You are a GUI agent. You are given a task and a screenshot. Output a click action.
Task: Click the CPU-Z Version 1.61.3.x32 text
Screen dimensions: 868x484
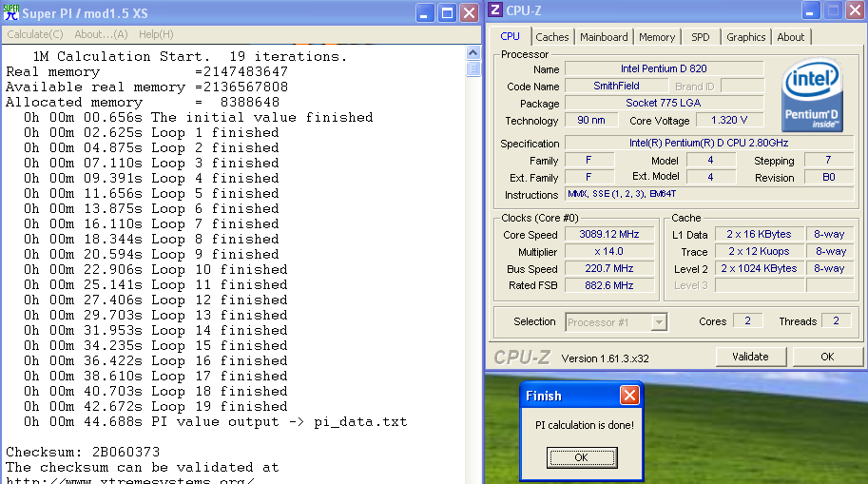pos(605,358)
